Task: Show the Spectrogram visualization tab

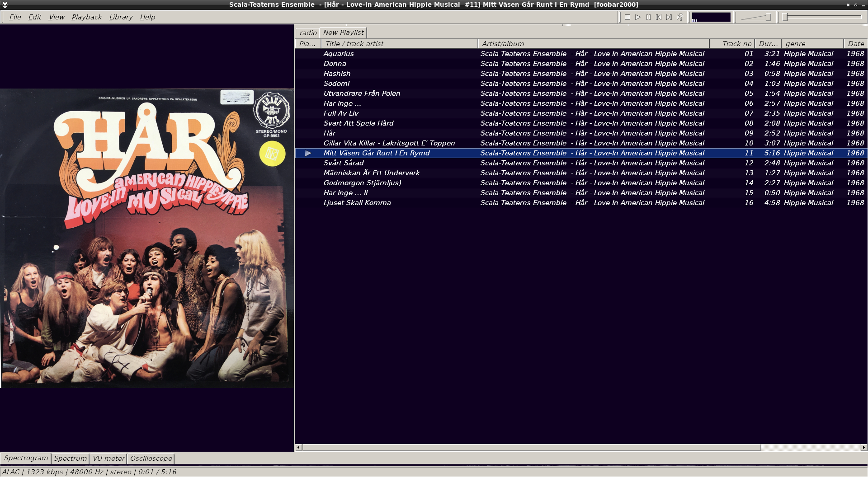Action: (26, 458)
